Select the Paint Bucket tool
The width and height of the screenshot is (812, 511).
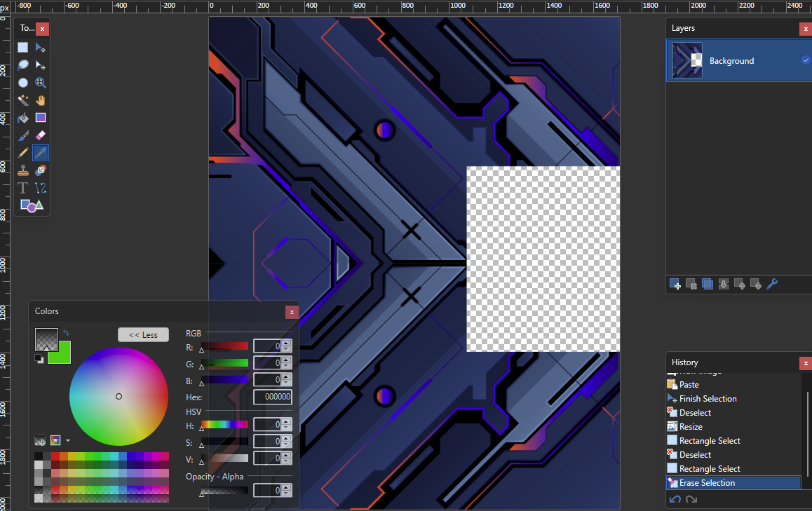click(22, 118)
